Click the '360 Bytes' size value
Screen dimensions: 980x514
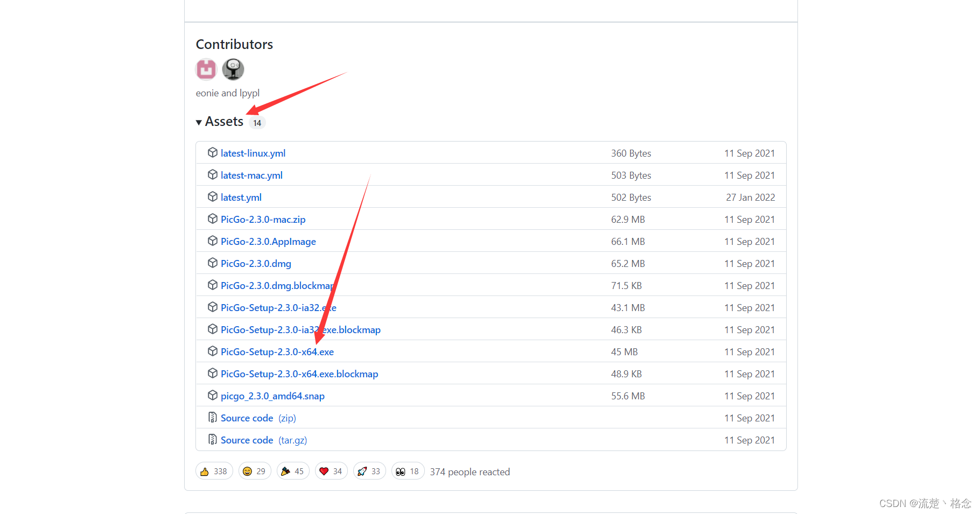[x=631, y=153]
